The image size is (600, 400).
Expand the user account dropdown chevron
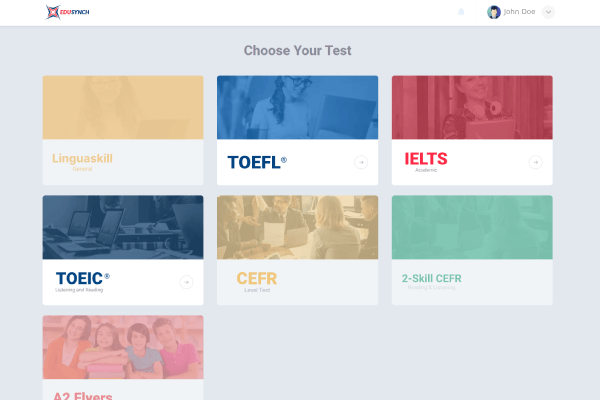pos(548,12)
